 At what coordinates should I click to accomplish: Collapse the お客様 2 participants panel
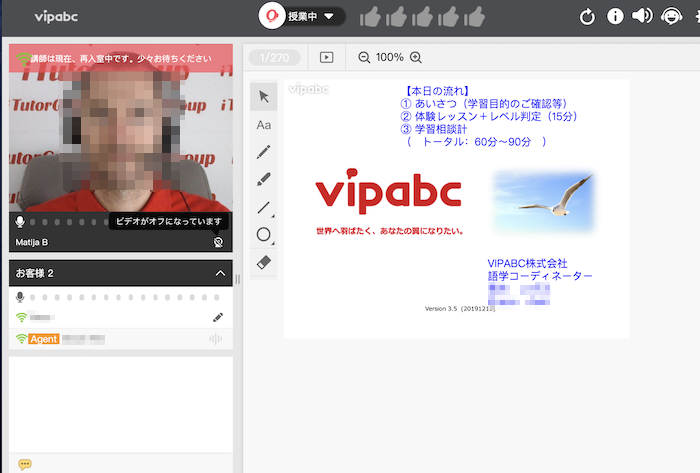click(220, 273)
